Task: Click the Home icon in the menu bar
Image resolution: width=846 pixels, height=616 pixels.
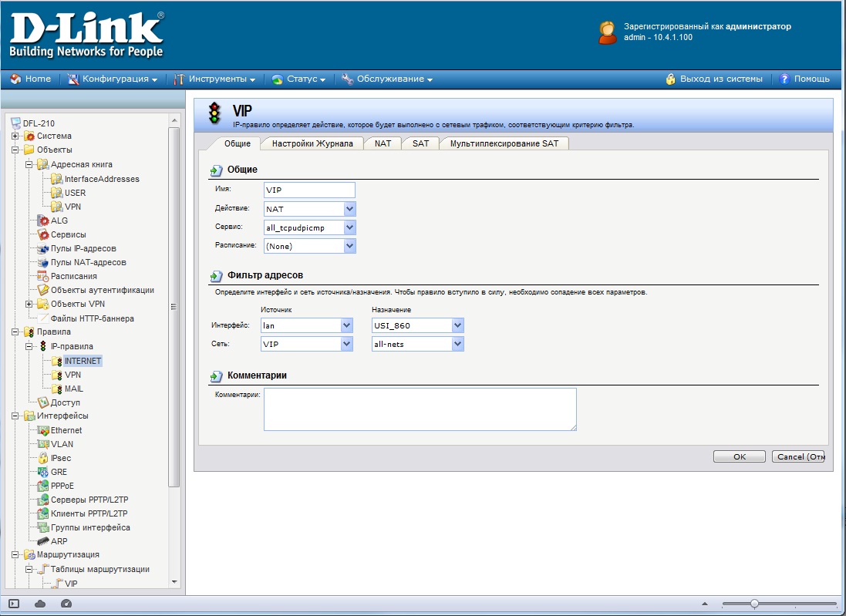Action: coord(15,79)
